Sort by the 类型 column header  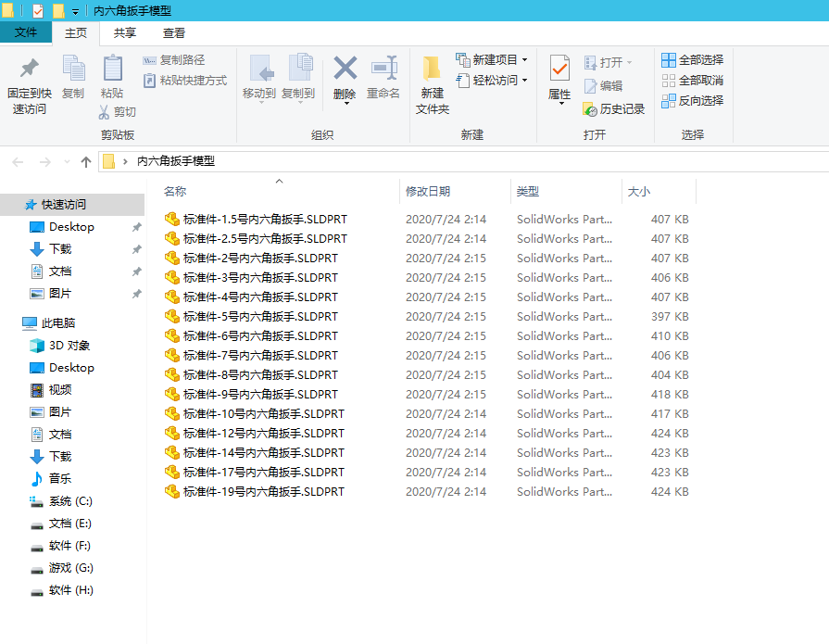click(x=528, y=192)
